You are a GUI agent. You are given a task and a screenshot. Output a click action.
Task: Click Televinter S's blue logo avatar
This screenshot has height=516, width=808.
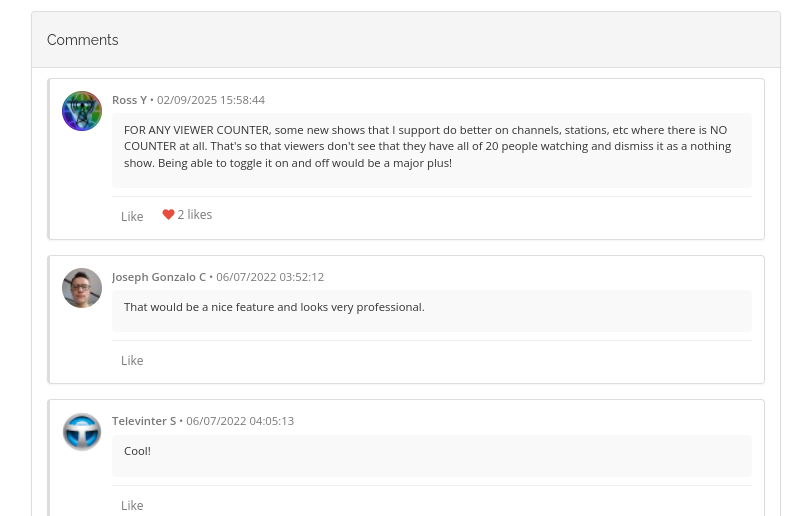point(82,432)
